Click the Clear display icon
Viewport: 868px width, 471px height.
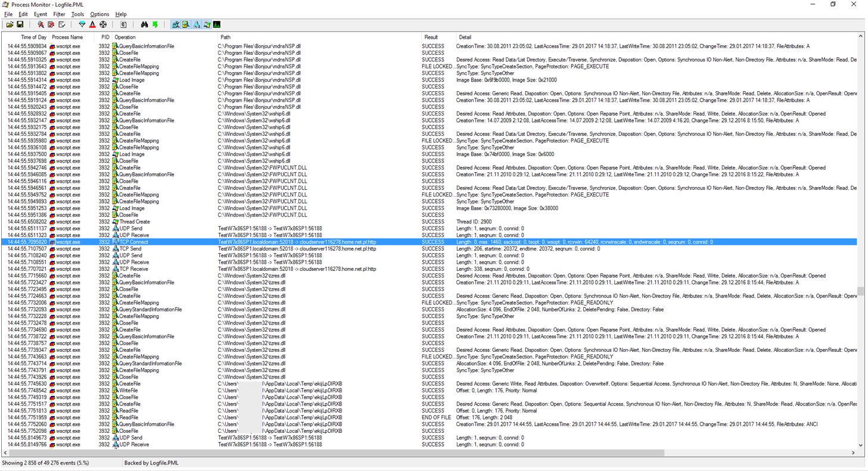pyautogui.click(x=61, y=24)
